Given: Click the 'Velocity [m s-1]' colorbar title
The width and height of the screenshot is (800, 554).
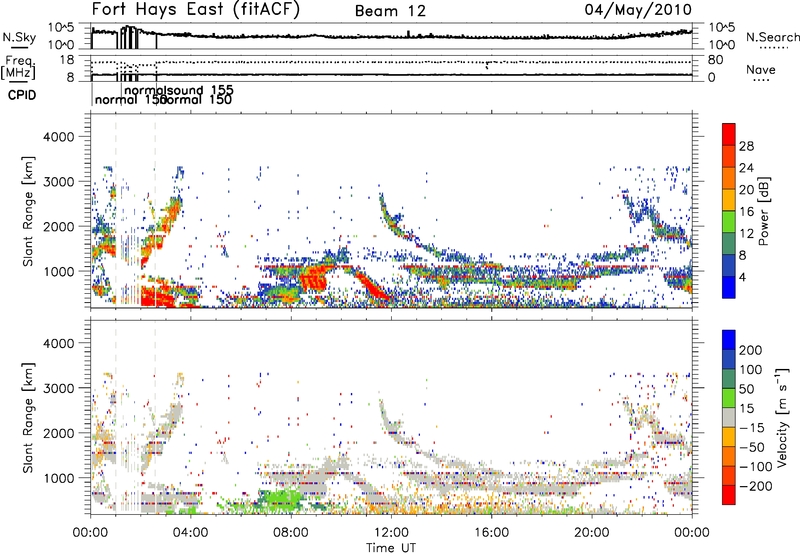Looking at the screenshot, I should click(x=781, y=417).
